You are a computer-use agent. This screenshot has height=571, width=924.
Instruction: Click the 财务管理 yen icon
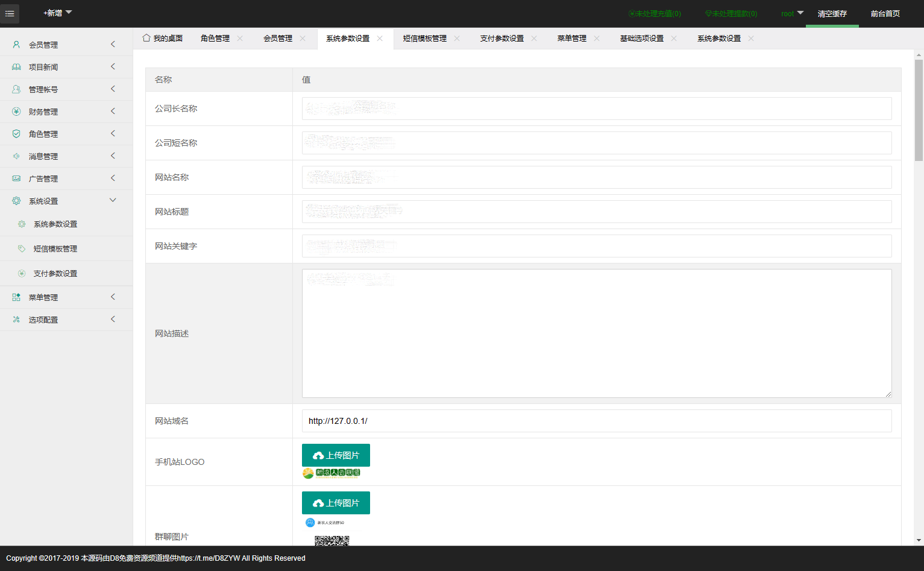coord(16,112)
